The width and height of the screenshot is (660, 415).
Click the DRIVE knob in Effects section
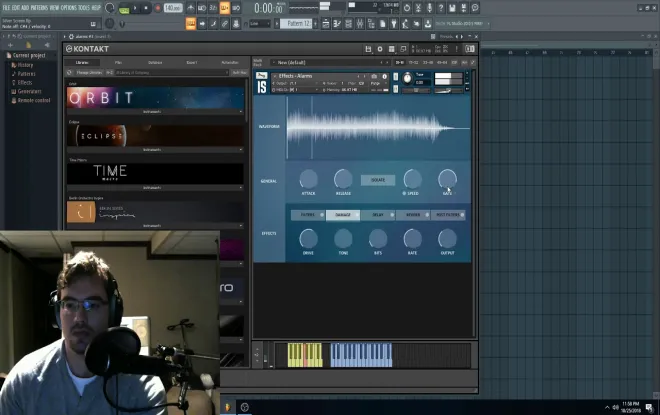tap(309, 239)
